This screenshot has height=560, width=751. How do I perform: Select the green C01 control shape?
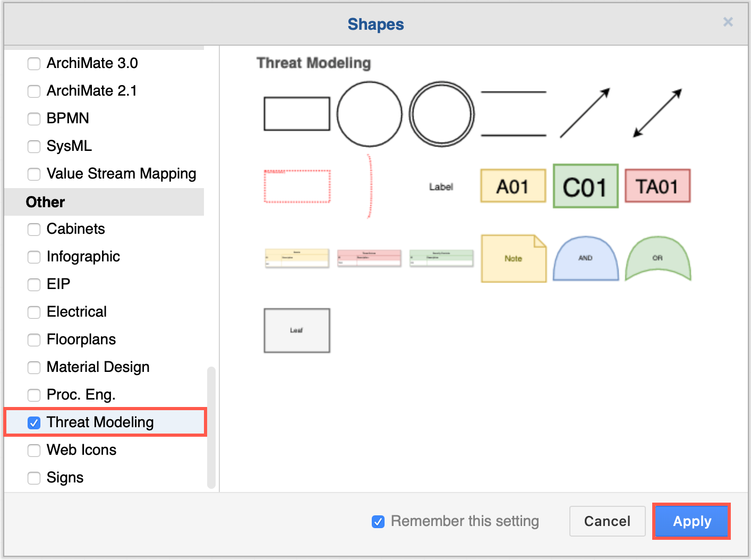click(585, 186)
